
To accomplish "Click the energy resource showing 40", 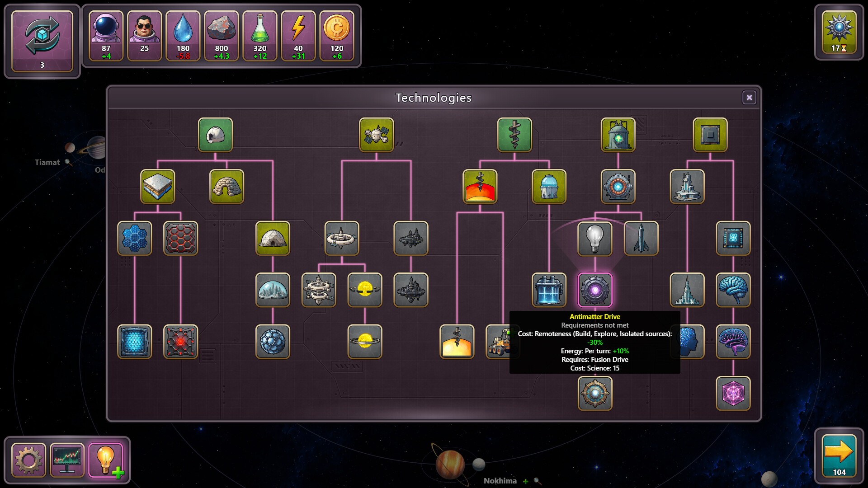I will 298,36.
